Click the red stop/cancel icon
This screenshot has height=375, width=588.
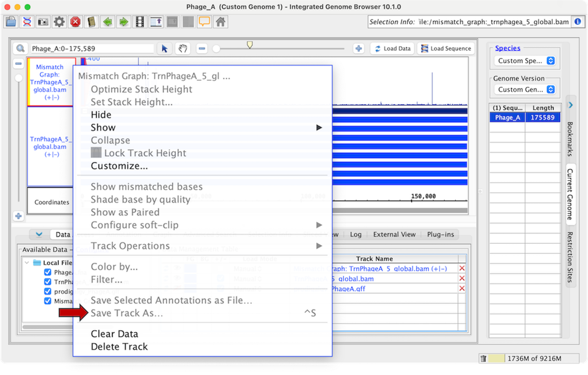(x=75, y=22)
